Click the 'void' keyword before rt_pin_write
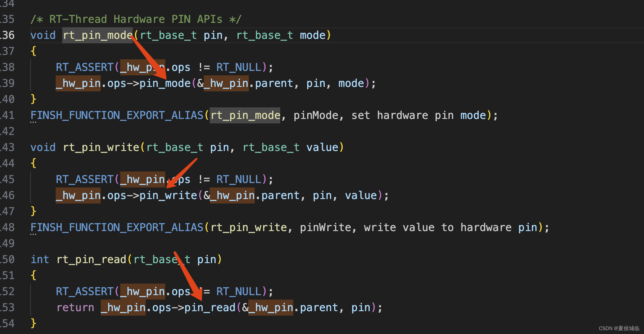Viewport: 644px width, 334px height. pos(43,147)
